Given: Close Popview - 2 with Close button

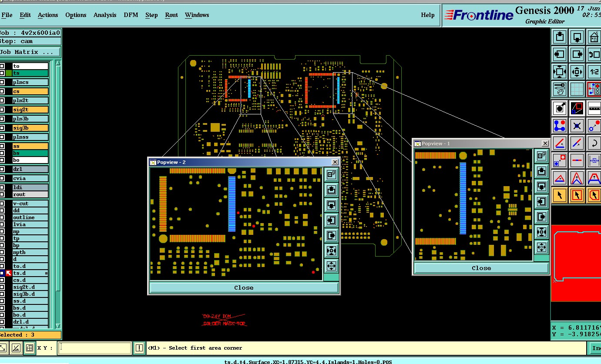Looking at the screenshot, I should (244, 287).
